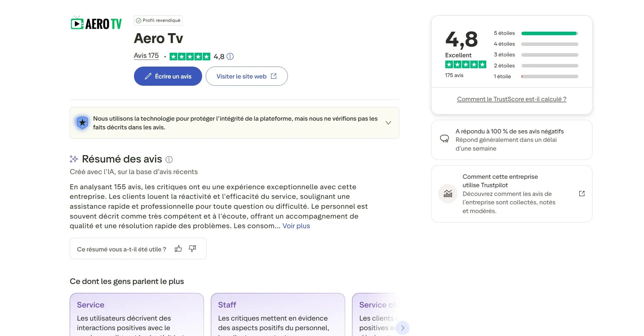The width and height of the screenshot is (644, 336).
Task: Click the reply speech bubble icon
Action: [444, 139]
